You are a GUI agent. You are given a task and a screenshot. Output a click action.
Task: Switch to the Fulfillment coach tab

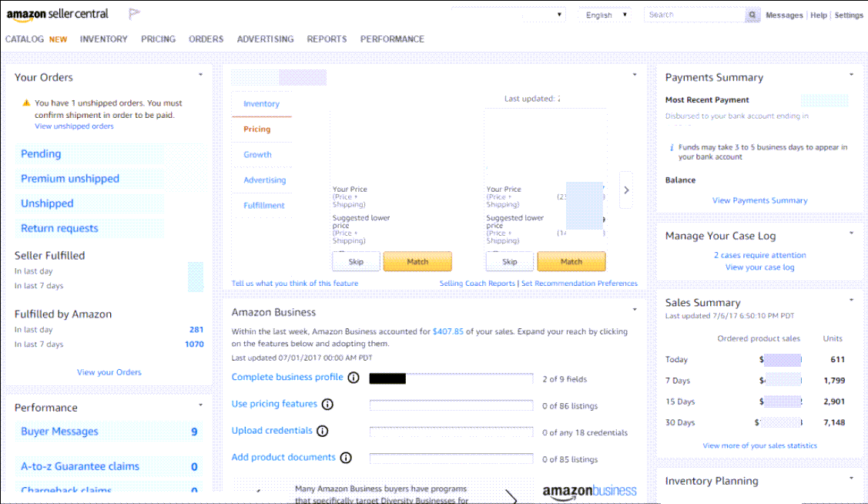pyautogui.click(x=264, y=206)
